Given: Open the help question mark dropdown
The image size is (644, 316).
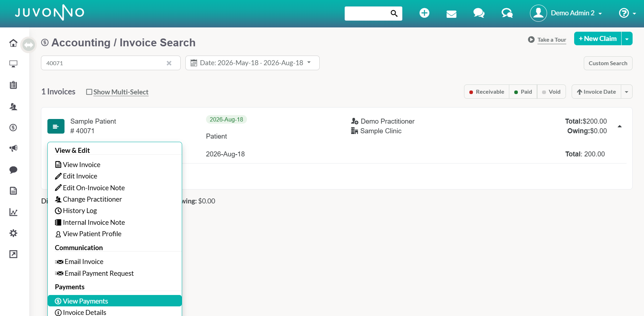Looking at the screenshot, I should pos(627,13).
